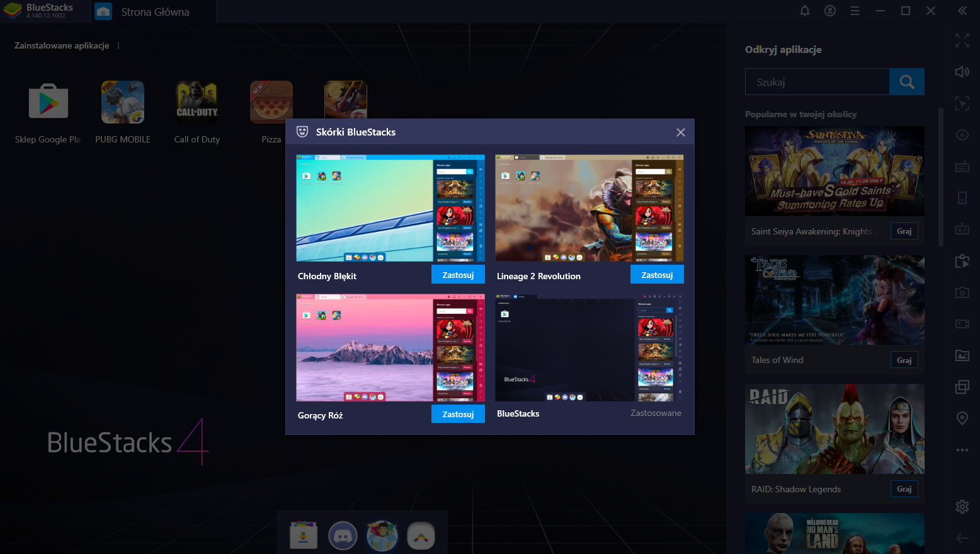Mute sound with the speaker icon
980x554 pixels.
coord(962,72)
